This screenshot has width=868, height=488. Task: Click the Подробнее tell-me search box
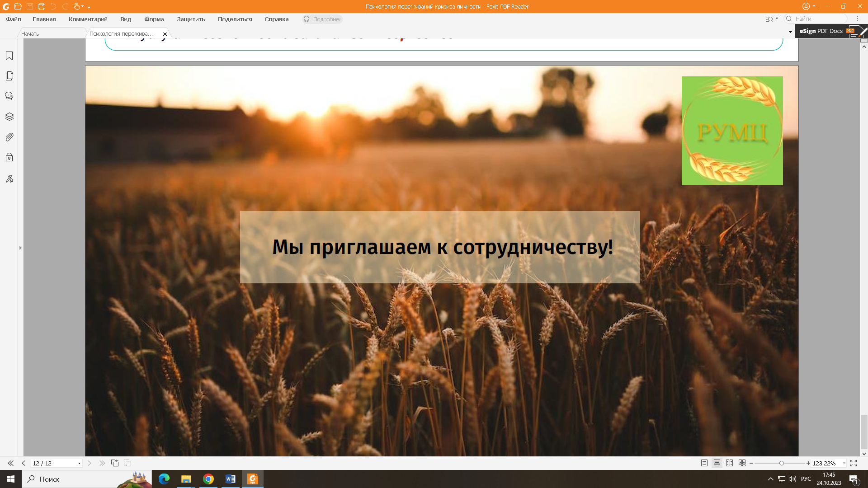(x=322, y=19)
